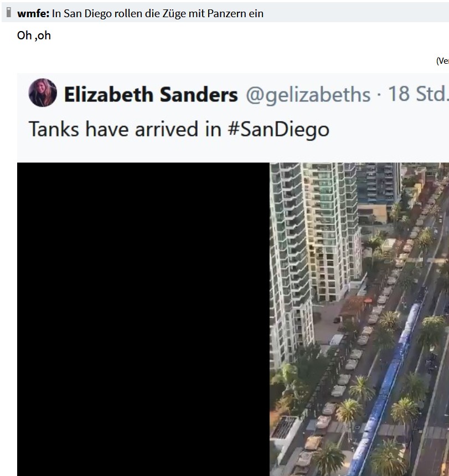Click the black letterbox area of the video
This screenshot has width=449, height=476.
pos(143,319)
